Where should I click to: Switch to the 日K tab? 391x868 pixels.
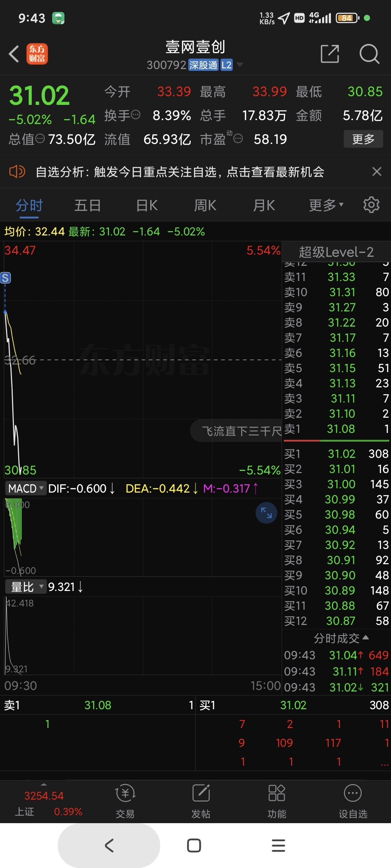147,205
